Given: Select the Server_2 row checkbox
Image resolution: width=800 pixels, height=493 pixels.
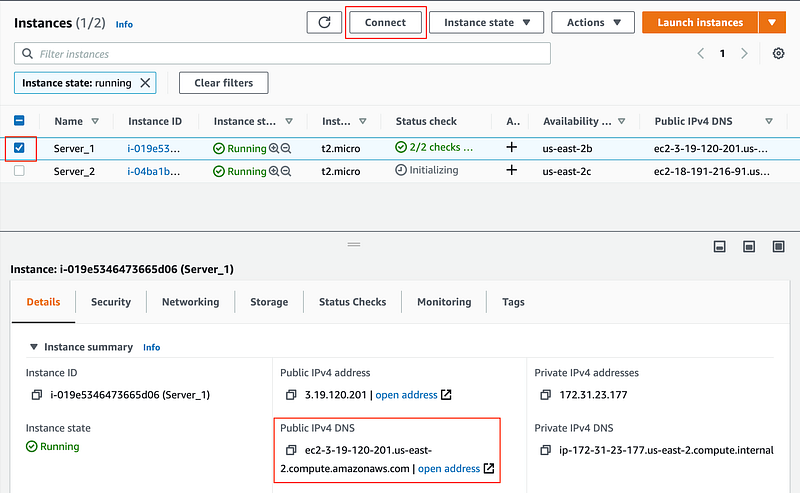Looking at the screenshot, I should pyautogui.click(x=19, y=171).
